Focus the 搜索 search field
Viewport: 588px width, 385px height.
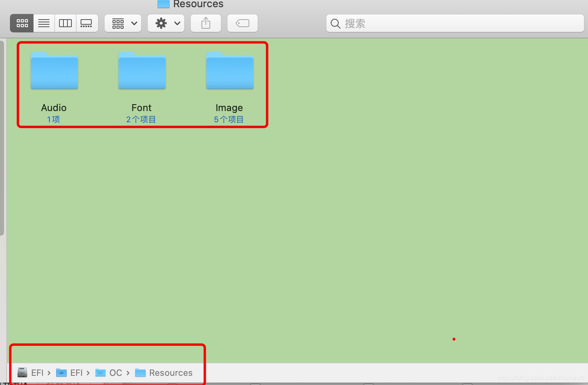(455, 24)
